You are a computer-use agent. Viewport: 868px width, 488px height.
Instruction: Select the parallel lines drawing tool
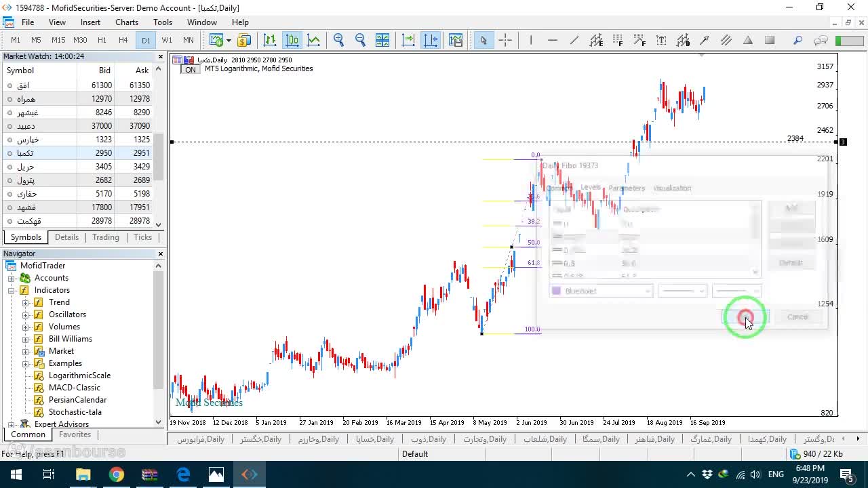tap(726, 40)
